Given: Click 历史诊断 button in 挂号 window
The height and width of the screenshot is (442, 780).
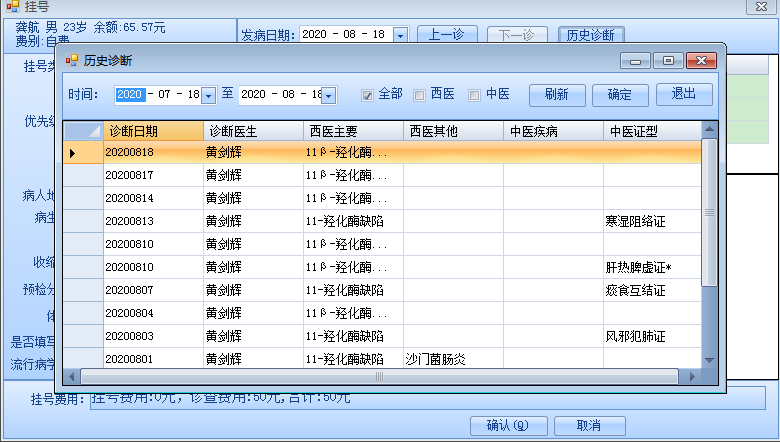Looking at the screenshot, I should click(591, 35).
